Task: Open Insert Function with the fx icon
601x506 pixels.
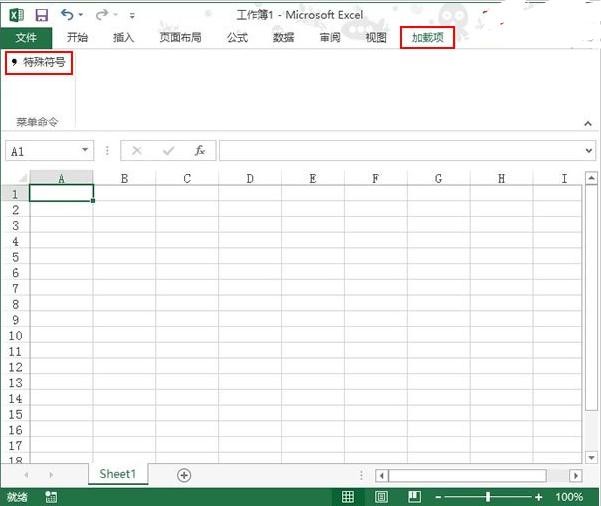Action: click(x=200, y=151)
